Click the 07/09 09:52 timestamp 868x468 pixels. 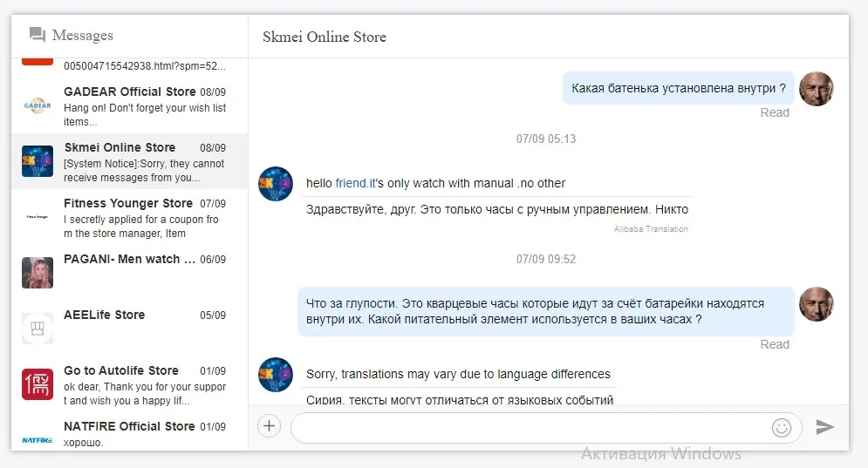[x=546, y=259]
